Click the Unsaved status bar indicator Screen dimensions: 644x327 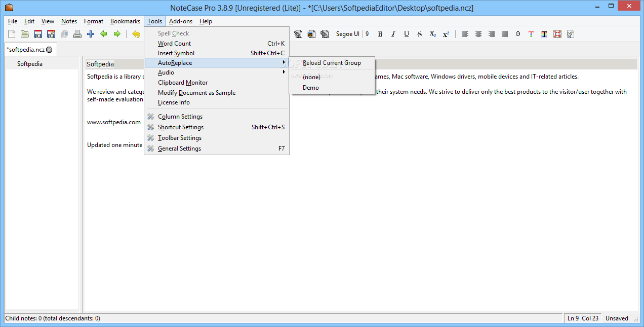[617, 318]
